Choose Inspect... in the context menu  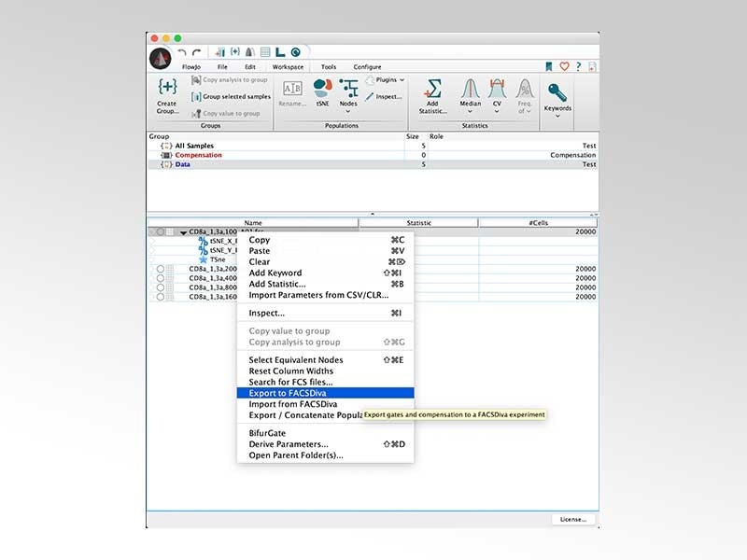coord(325,313)
